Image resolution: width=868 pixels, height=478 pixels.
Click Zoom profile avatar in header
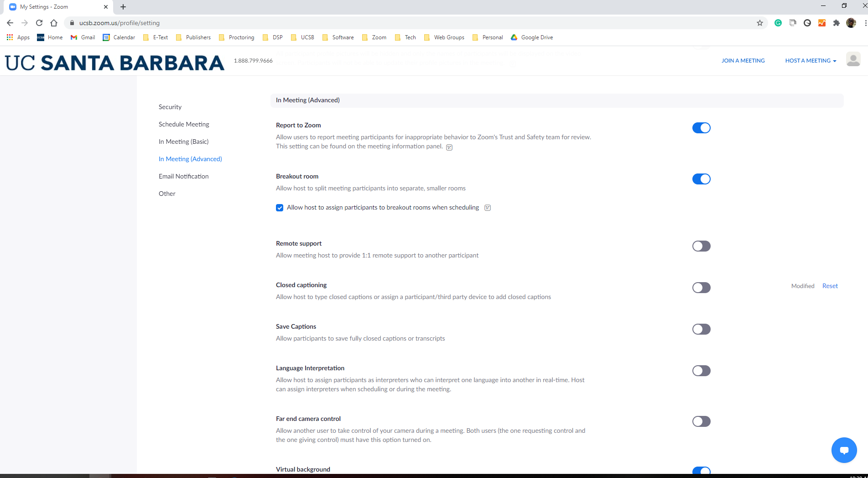pyautogui.click(x=853, y=59)
